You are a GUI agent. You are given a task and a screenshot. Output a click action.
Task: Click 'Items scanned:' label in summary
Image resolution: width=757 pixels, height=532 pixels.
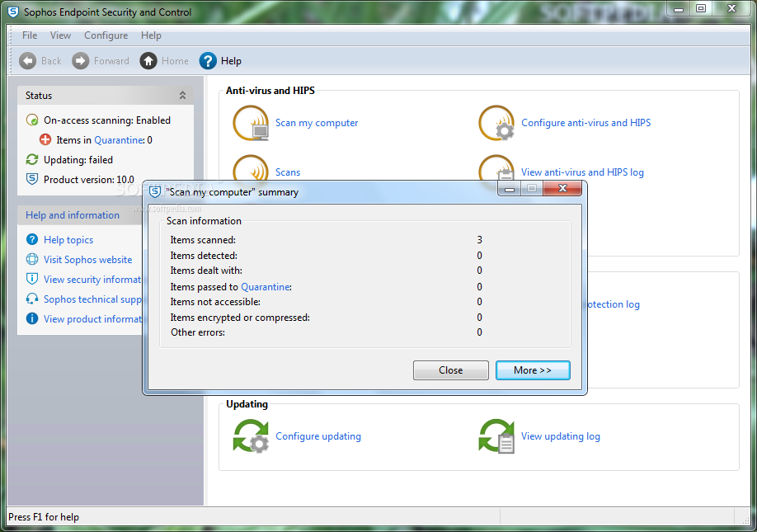click(x=203, y=240)
